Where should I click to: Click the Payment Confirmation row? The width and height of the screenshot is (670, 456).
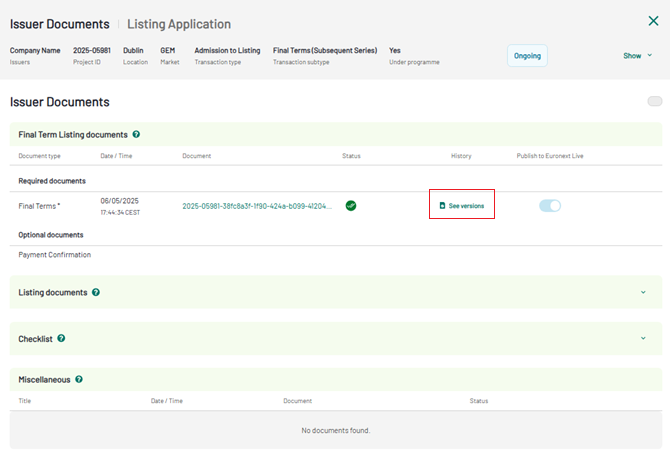pos(336,255)
